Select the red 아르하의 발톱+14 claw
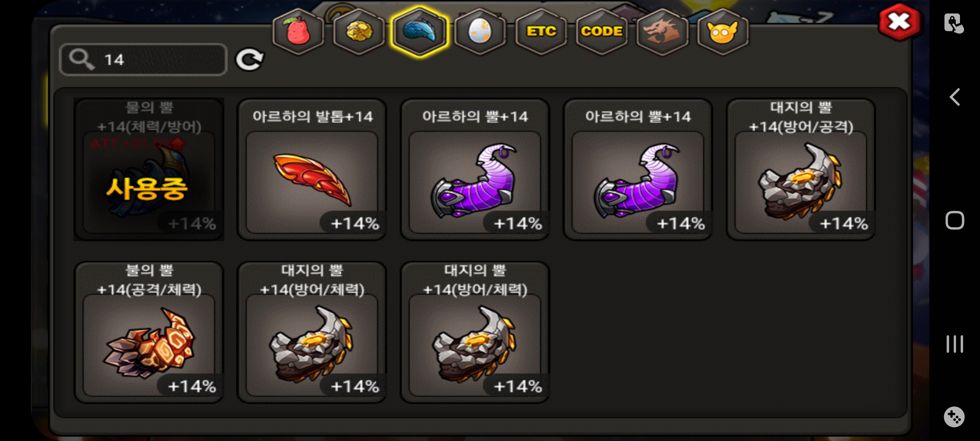The image size is (980, 441). click(x=312, y=169)
